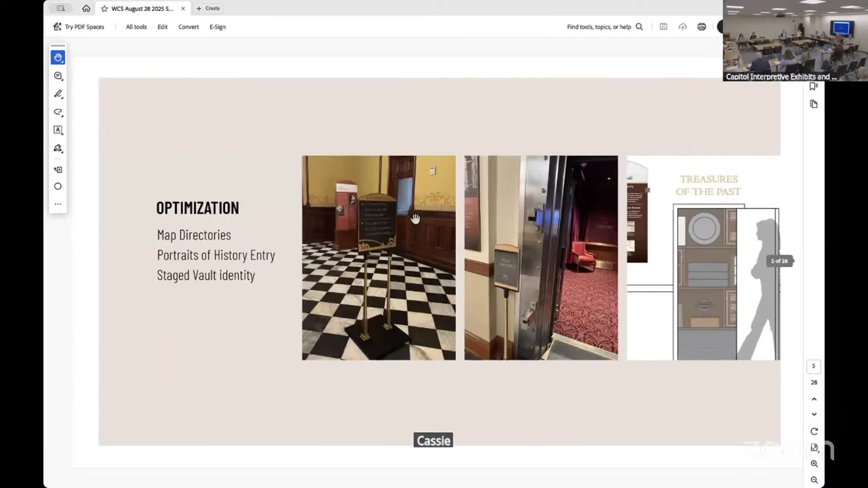
Task: Click the current page number box
Action: (813, 366)
